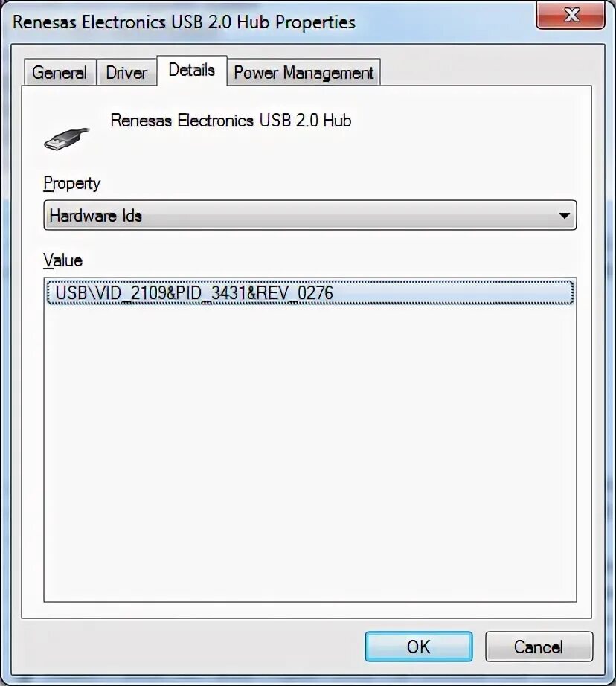The width and height of the screenshot is (616, 686).
Task: Select the USB\VID_2109&PID_3431&REV_0276 value entry
Action: coord(309,292)
